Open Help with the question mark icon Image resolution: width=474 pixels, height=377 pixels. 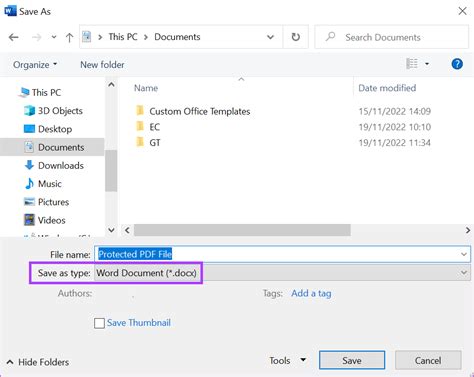(x=457, y=64)
